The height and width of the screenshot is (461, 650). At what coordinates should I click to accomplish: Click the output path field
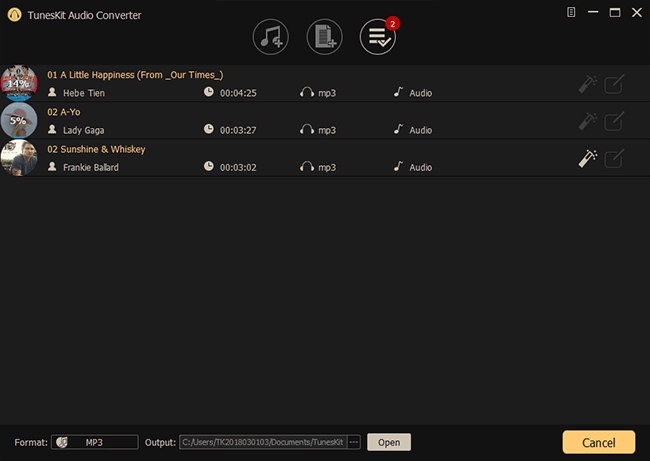pyautogui.click(x=263, y=442)
